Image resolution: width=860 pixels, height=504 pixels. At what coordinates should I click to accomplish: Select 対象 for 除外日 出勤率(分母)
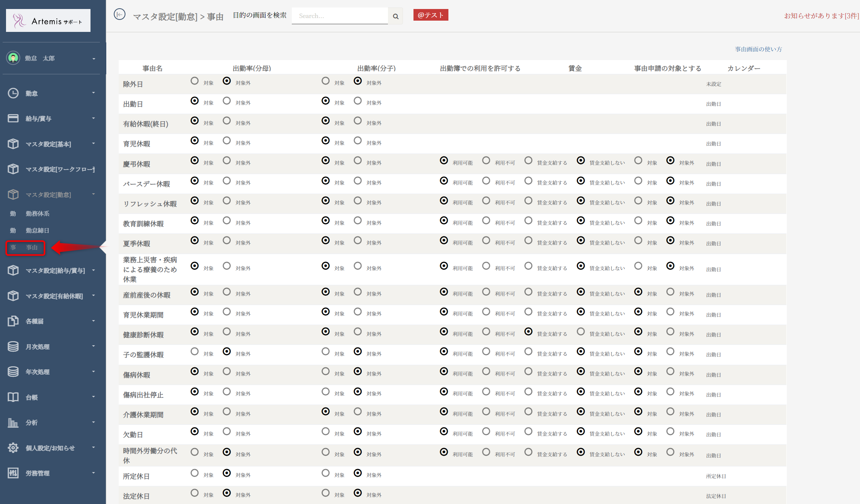pos(195,81)
